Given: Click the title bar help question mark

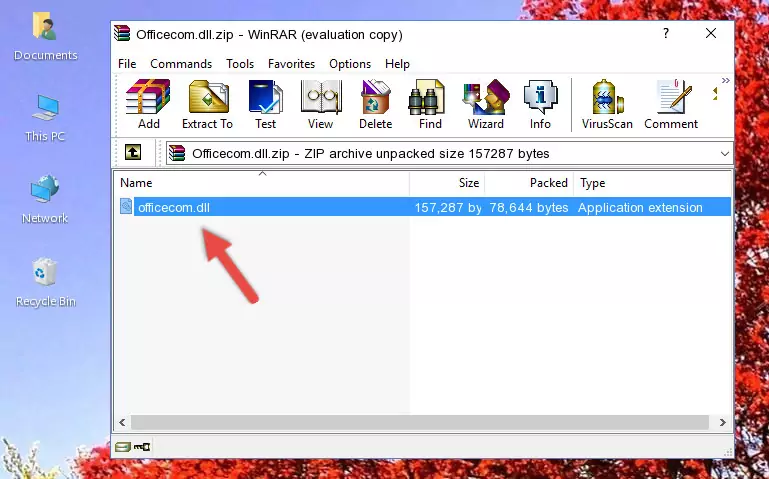Looking at the screenshot, I should (666, 33).
